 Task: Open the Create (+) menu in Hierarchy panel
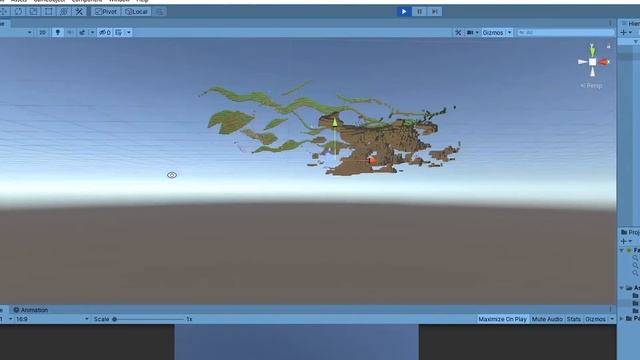point(626,32)
